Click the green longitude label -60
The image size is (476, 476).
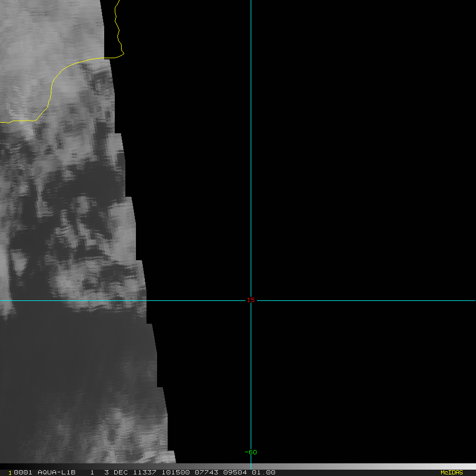coord(251,452)
